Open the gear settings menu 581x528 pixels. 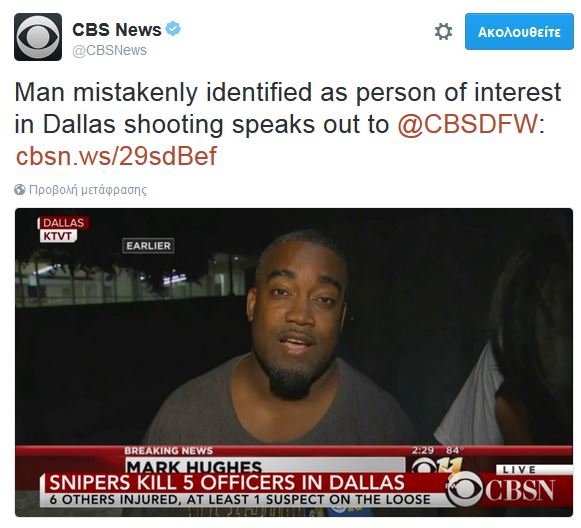tap(443, 31)
